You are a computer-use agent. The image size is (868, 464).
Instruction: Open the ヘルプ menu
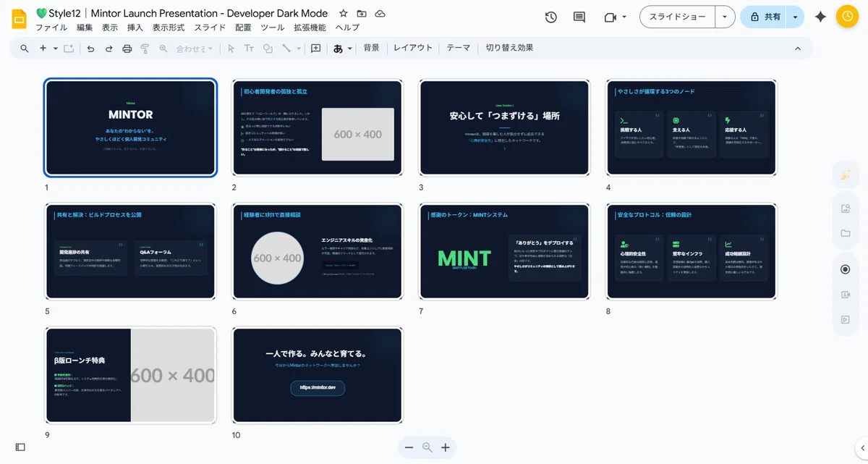coord(347,28)
